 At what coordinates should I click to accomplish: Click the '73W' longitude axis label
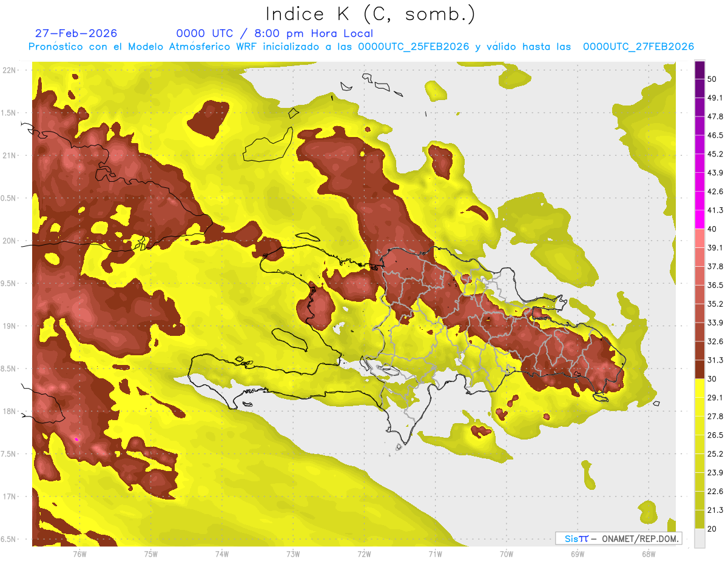pyautogui.click(x=293, y=554)
